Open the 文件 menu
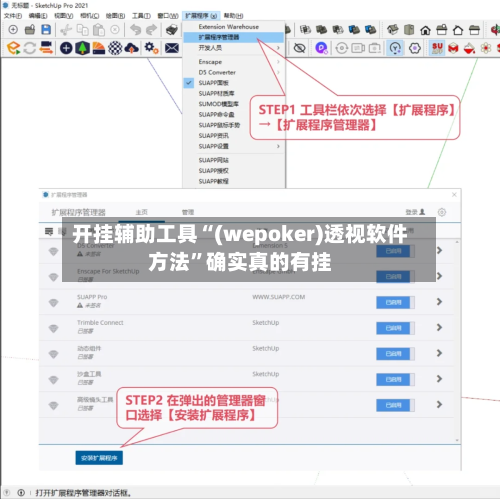This screenshot has width=500, height=499. pos(13,16)
